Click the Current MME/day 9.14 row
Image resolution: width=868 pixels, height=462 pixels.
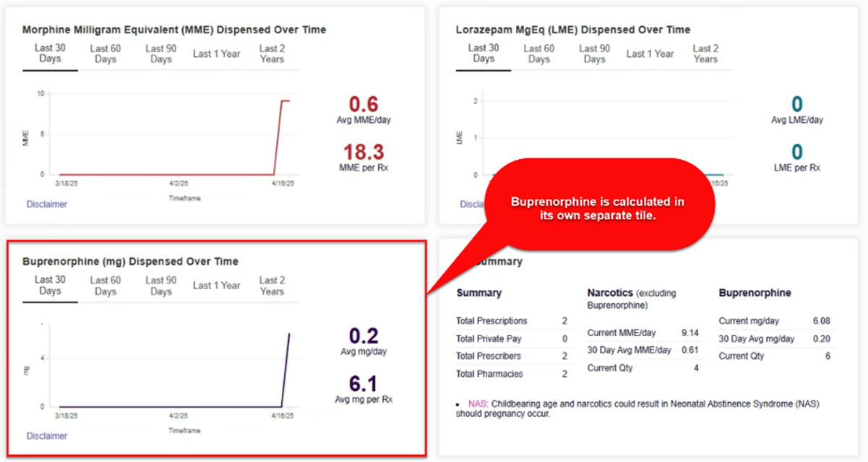(x=644, y=333)
